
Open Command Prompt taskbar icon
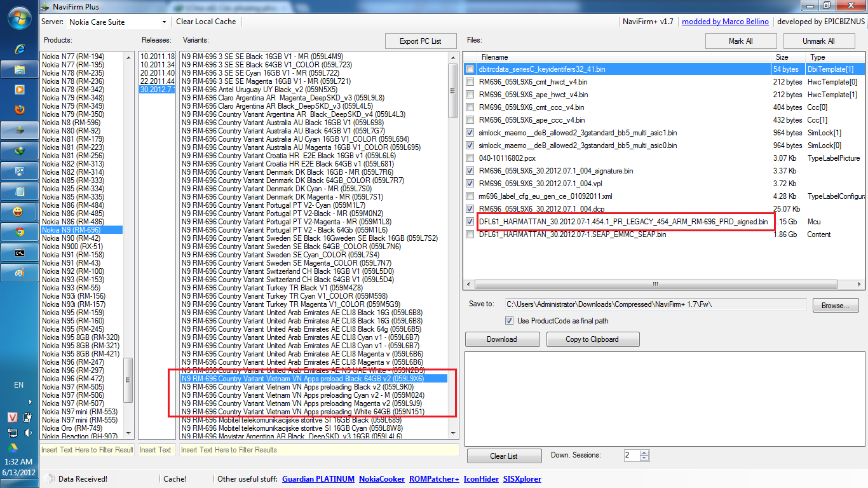20,252
